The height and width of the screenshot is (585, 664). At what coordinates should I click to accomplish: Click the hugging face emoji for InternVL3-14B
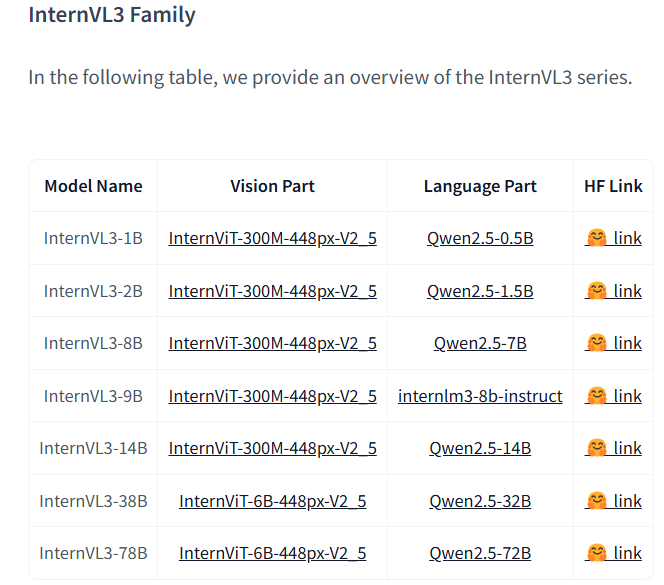coord(597,448)
